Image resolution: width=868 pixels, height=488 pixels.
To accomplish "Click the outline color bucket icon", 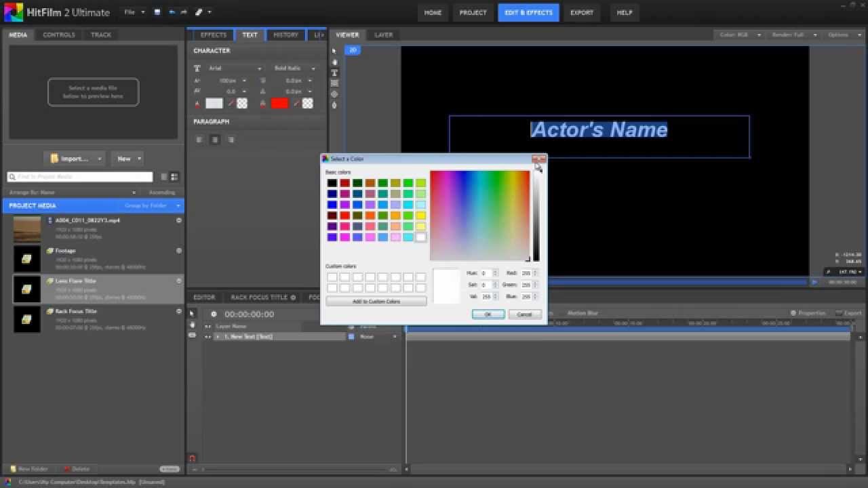I will [263, 104].
